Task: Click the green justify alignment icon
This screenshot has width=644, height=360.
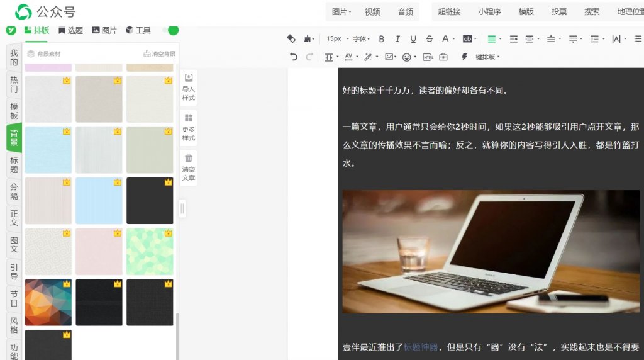Action: [x=491, y=38]
